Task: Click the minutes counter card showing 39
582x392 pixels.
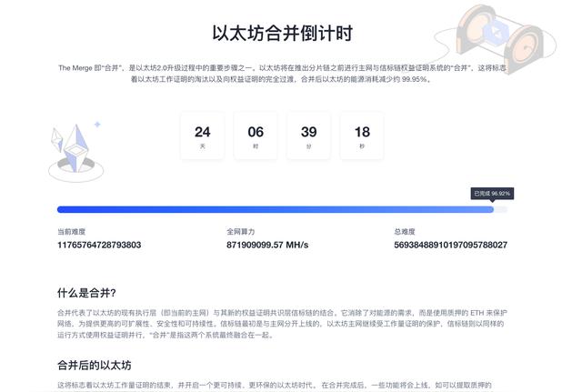Action: pyautogui.click(x=308, y=136)
